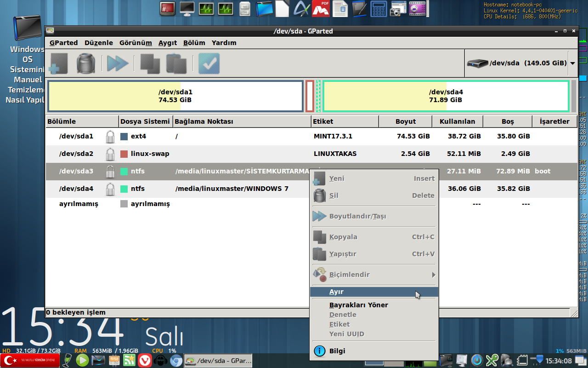Open the Görünüm menu
The image size is (588, 368).
point(136,43)
